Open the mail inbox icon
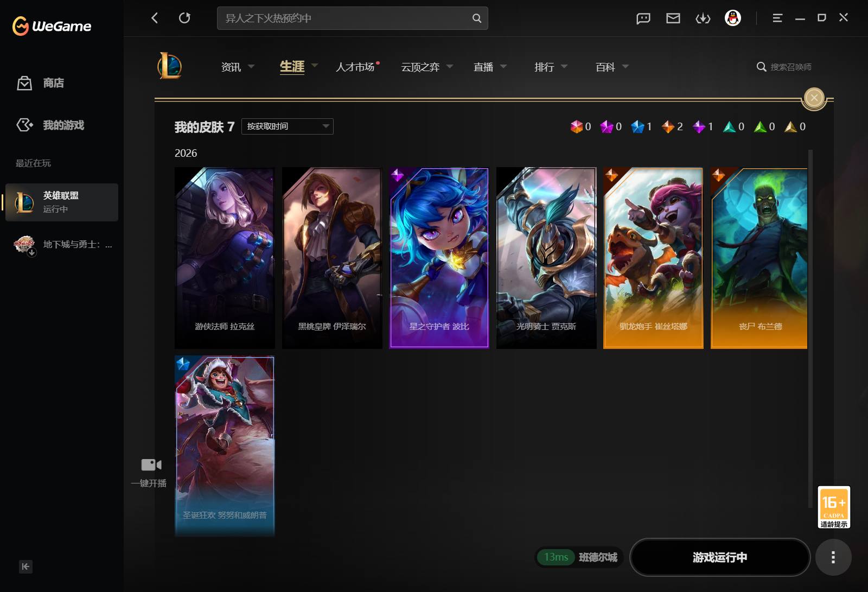 (x=673, y=18)
